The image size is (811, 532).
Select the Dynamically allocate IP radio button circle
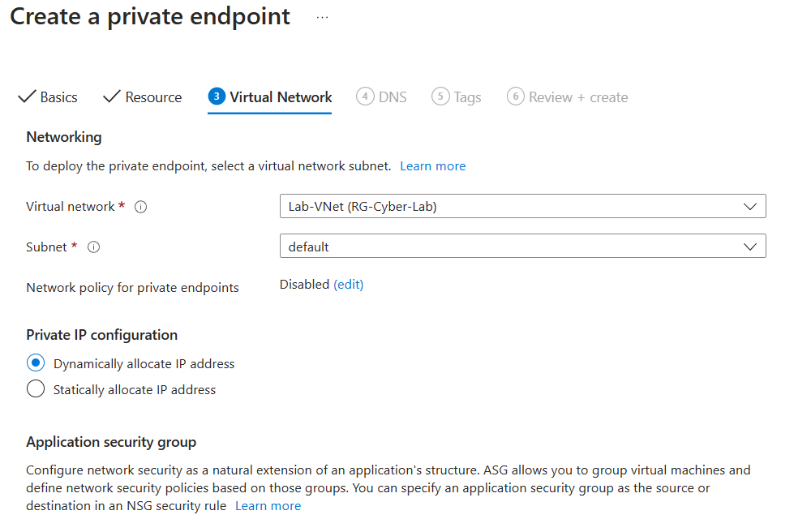35,363
